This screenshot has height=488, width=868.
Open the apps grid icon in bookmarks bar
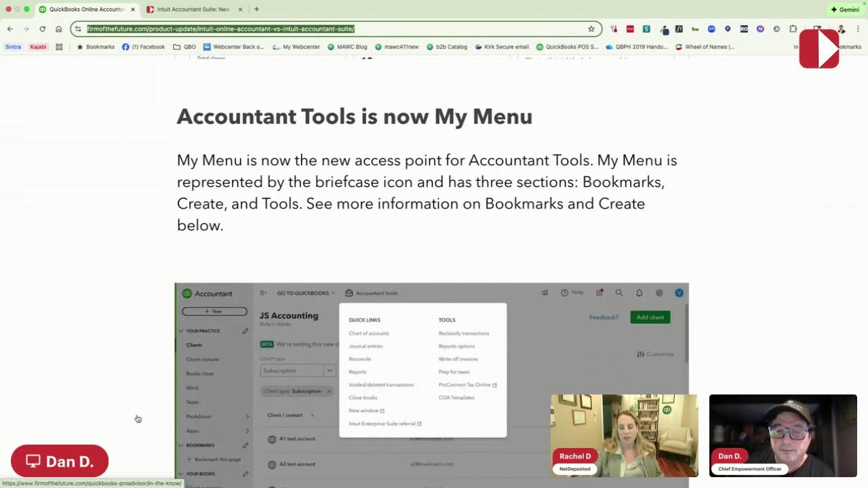point(59,47)
